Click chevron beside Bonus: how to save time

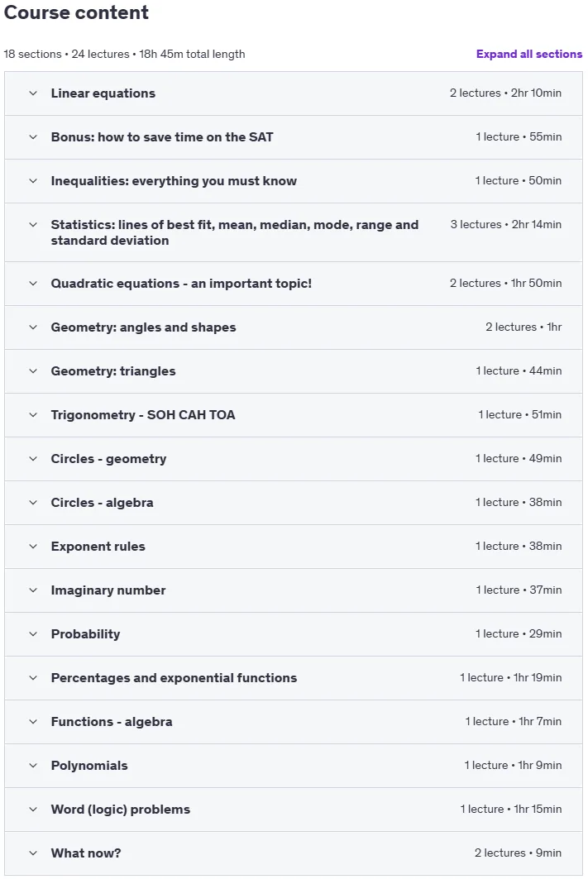(33, 136)
